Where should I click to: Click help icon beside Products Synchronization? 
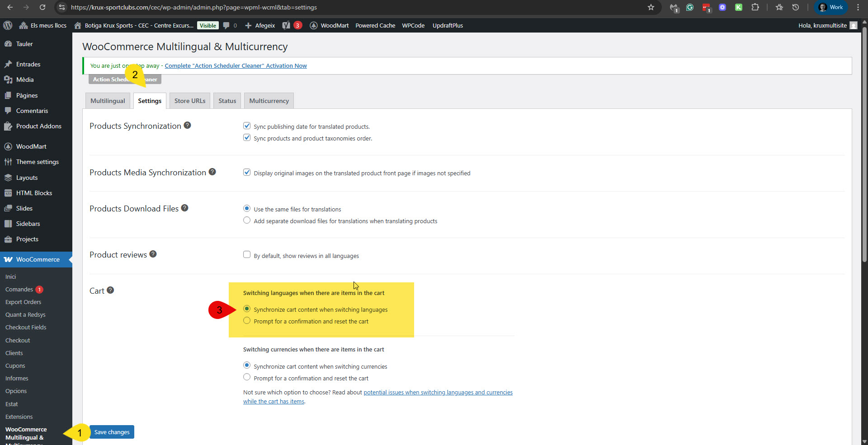pos(187,126)
